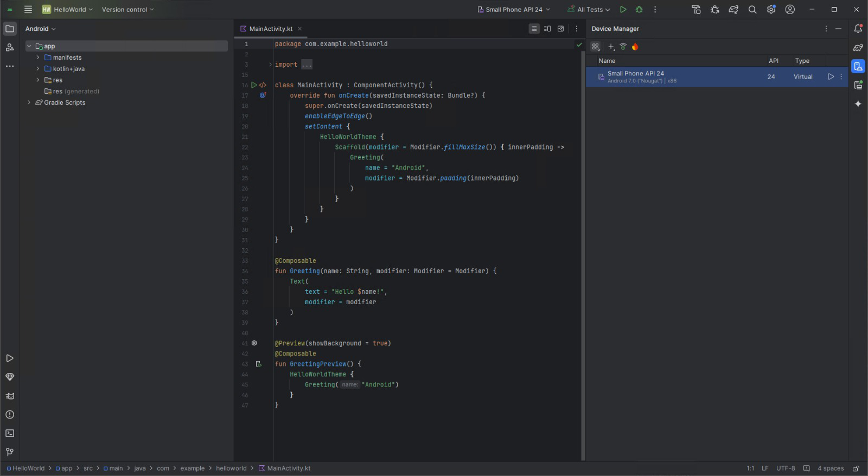Switch editor to Code-only view mode

coord(534,29)
